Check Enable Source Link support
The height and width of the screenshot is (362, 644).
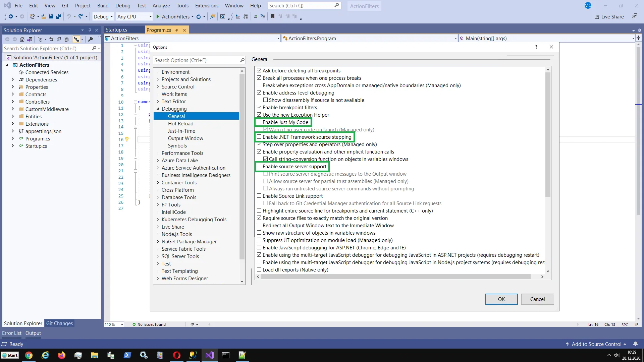click(x=259, y=196)
